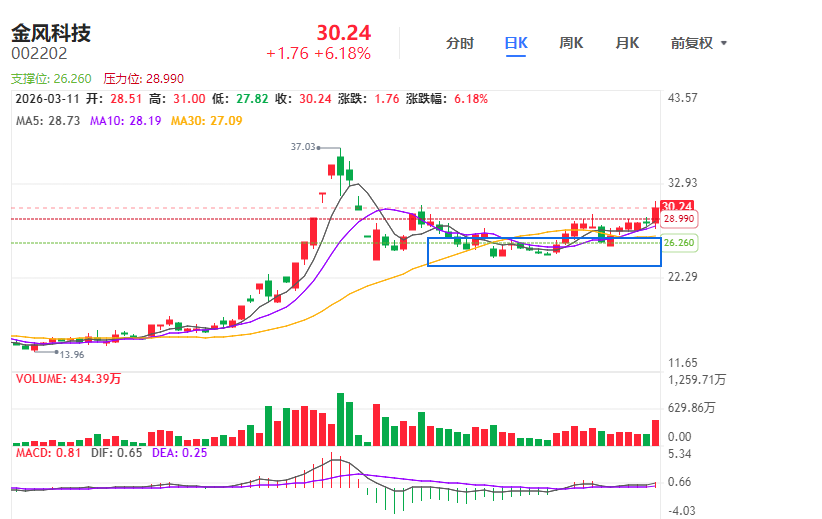822x519 pixels.
Task: Click the 涨跌幅: 6.18% value
Action: click(x=447, y=99)
